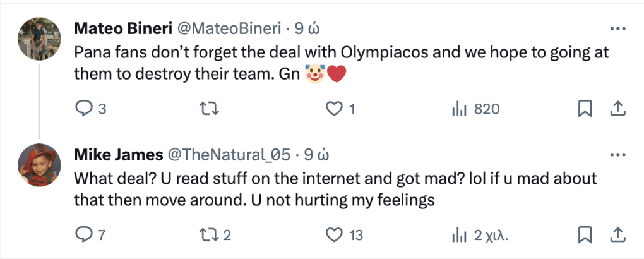The width and height of the screenshot is (644, 259).
Task: Click Mike James display name
Action: pyautogui.click(x=115, y=155)
